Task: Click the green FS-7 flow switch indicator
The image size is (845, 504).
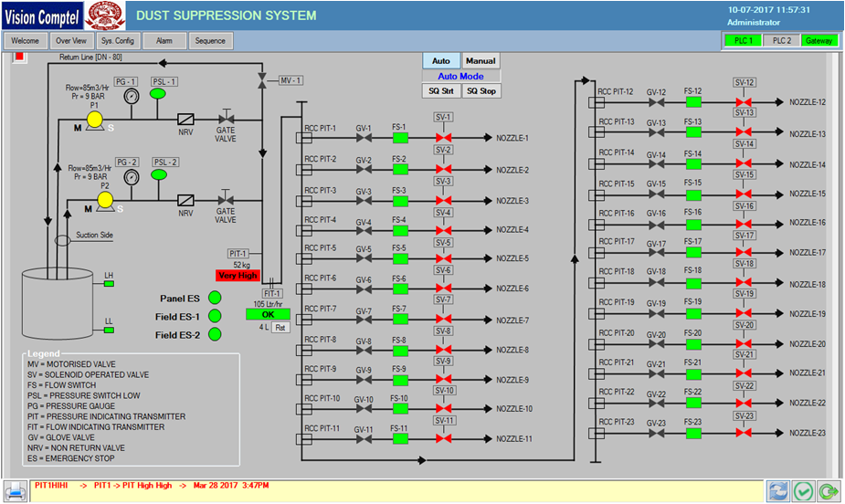Action: (400, 320)
